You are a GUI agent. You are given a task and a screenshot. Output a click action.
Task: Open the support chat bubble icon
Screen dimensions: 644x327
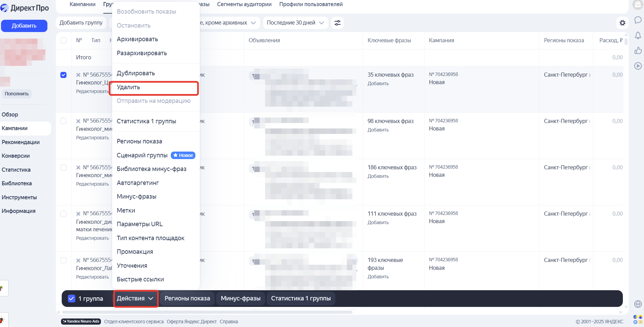tap(638, 20)
